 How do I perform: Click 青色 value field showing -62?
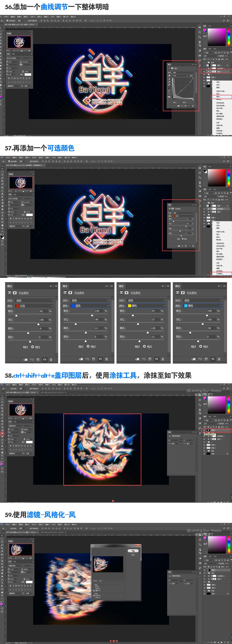coord(43,311)
